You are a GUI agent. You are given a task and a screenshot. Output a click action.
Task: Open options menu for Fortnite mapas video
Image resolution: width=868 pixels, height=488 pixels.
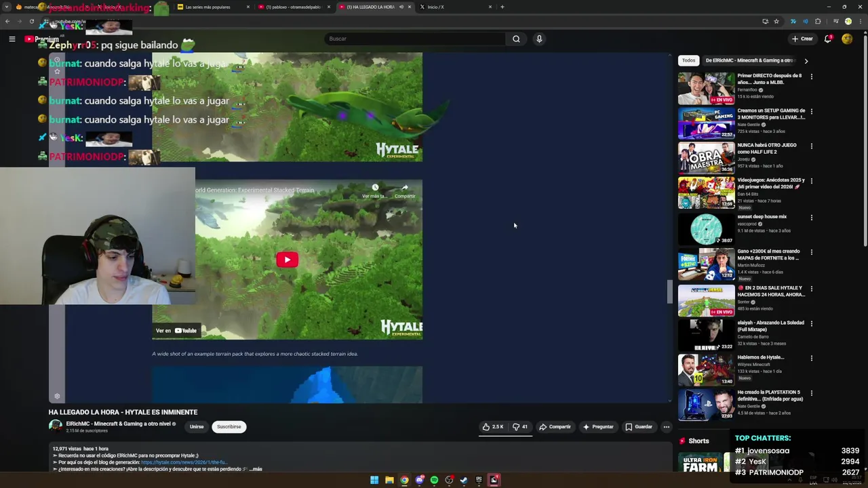tap(811, 252)
